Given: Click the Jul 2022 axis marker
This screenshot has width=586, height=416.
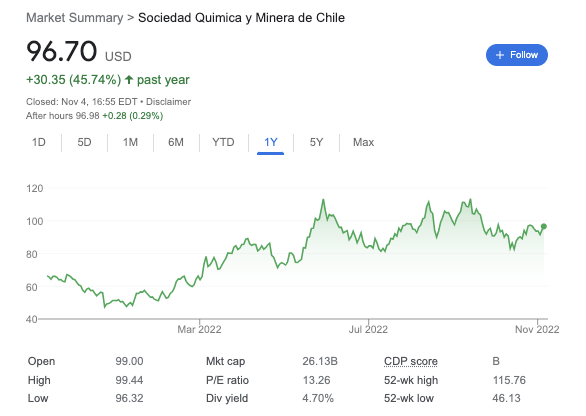Looking at the screenshot, I should point(368,329).
